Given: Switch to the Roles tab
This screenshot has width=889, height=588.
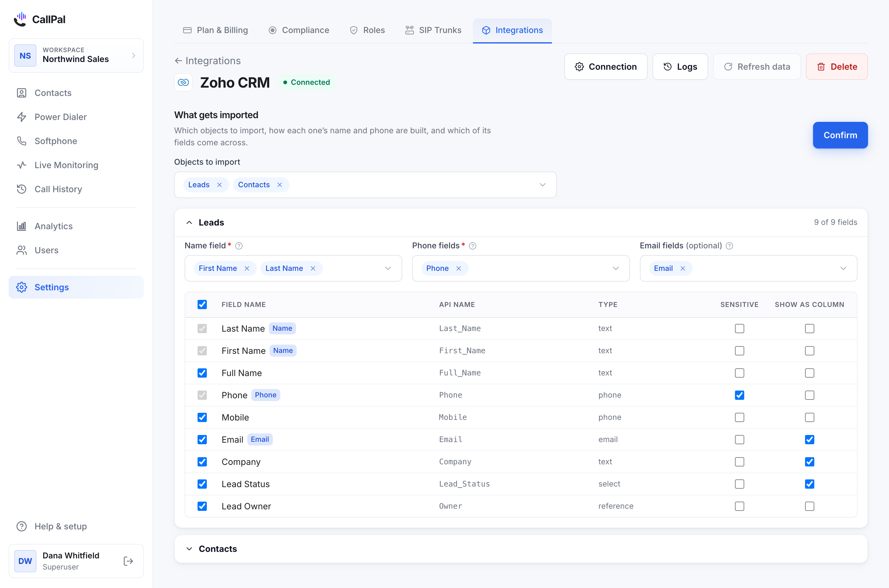Looking at the screenshot, I should [x=367, y=30].
